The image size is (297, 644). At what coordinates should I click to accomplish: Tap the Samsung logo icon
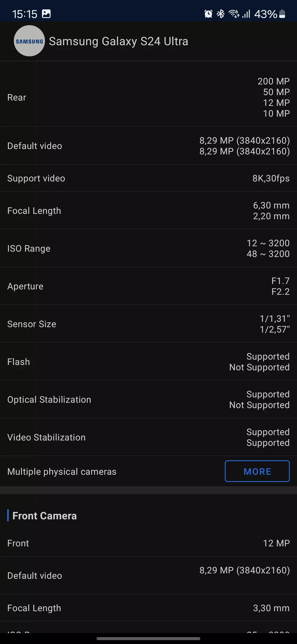point(29,41)
